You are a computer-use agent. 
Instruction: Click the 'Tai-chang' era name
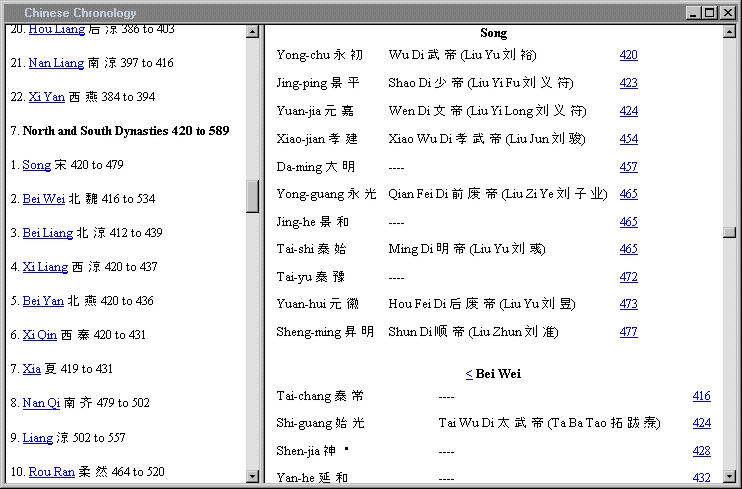click(x=303, y=396)
